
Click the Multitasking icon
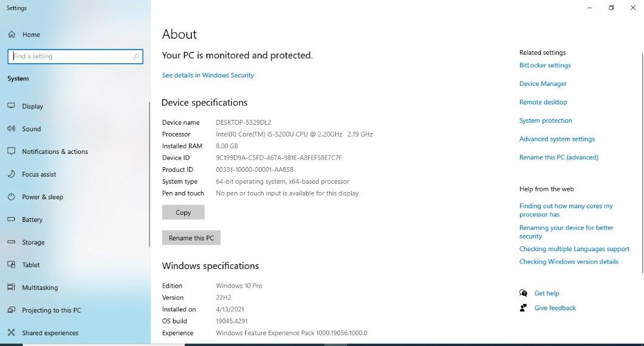[11, 287]
